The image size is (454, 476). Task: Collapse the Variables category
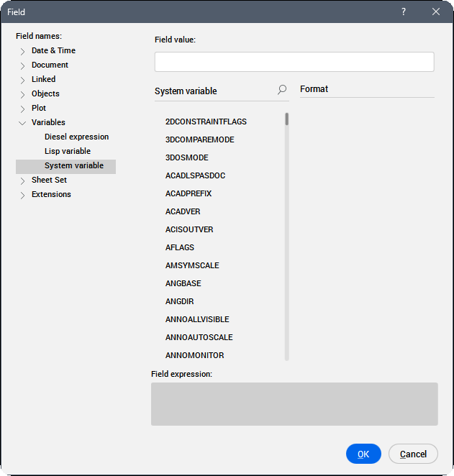click(22, 123)
